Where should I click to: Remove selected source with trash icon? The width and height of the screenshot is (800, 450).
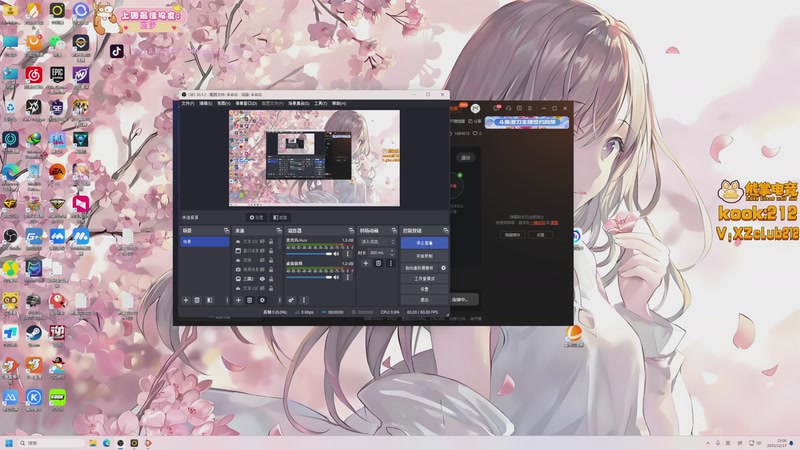tap(249, 300)
